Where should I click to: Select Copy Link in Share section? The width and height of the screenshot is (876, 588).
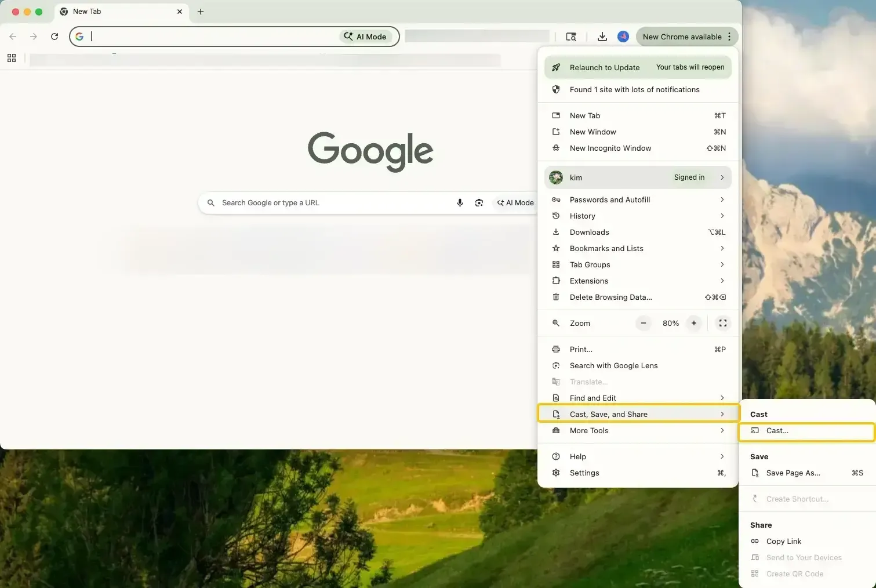pos(806,541)
